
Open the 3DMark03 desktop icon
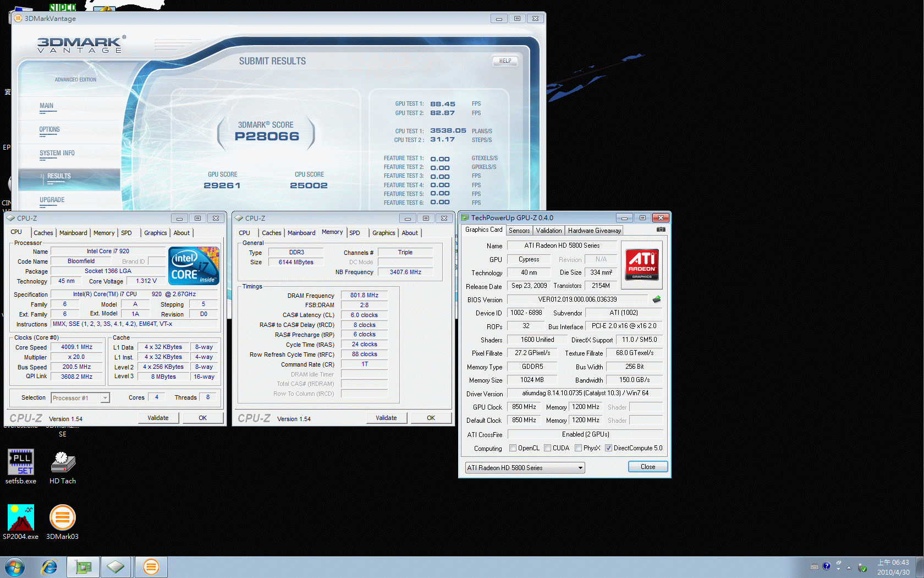pos(62,522)
